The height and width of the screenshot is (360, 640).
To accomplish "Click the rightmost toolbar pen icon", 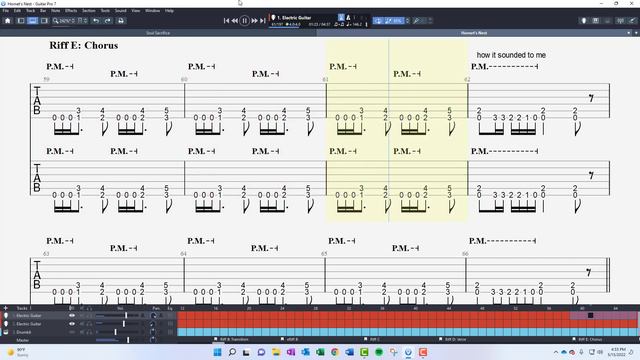I will [632, 21].
